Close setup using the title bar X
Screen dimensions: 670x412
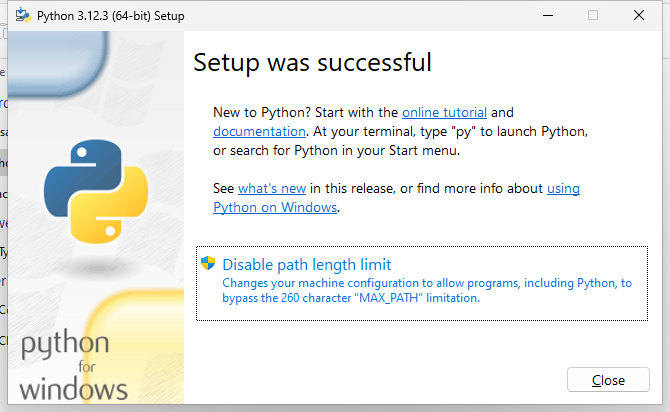coord(639,15)
